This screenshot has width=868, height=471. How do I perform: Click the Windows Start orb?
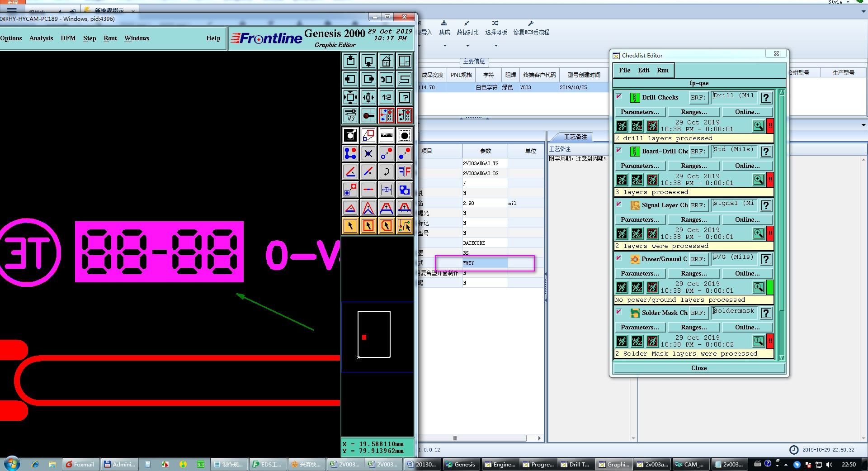pos(12,464)
